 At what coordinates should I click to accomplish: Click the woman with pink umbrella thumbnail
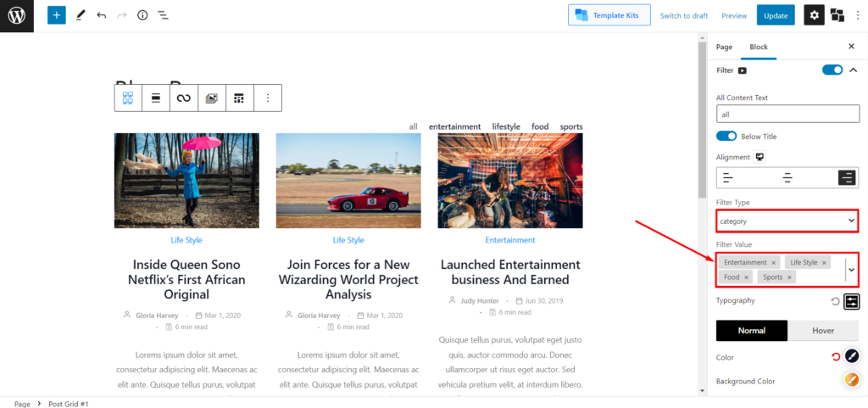coord(186,181)
